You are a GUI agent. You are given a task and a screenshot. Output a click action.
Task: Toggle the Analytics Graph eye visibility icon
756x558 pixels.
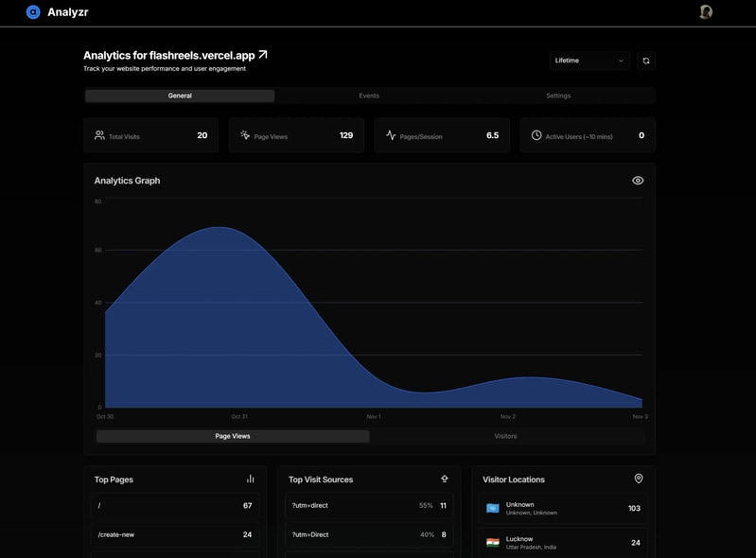[638, 181]
